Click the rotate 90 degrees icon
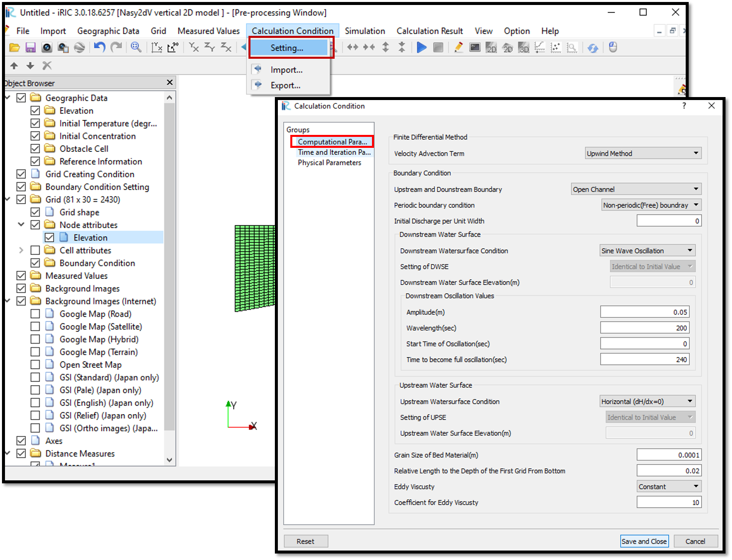This screenshot has width=732, height=560. [173, 48]
